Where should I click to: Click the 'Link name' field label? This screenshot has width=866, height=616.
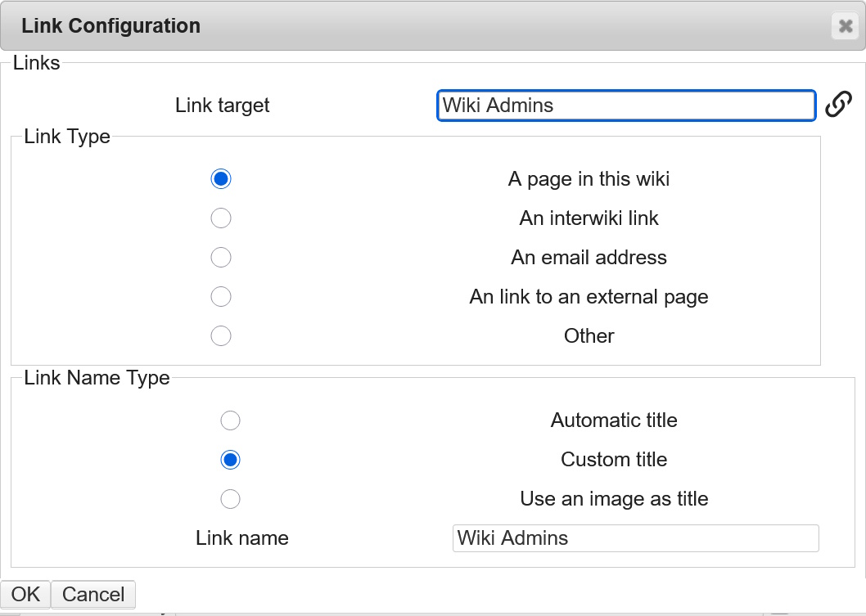pos(241,538)
